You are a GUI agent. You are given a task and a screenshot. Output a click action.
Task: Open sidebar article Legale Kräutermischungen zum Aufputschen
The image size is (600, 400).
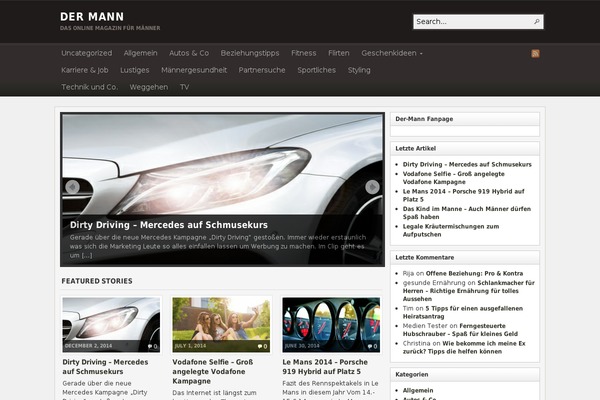click(x=451, y=230)
